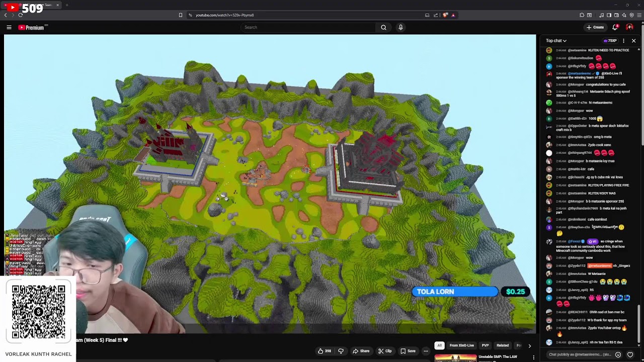644x362 pixels.
Task: Go to YouTube Premium home logo
Action: [x=31, y=27]
